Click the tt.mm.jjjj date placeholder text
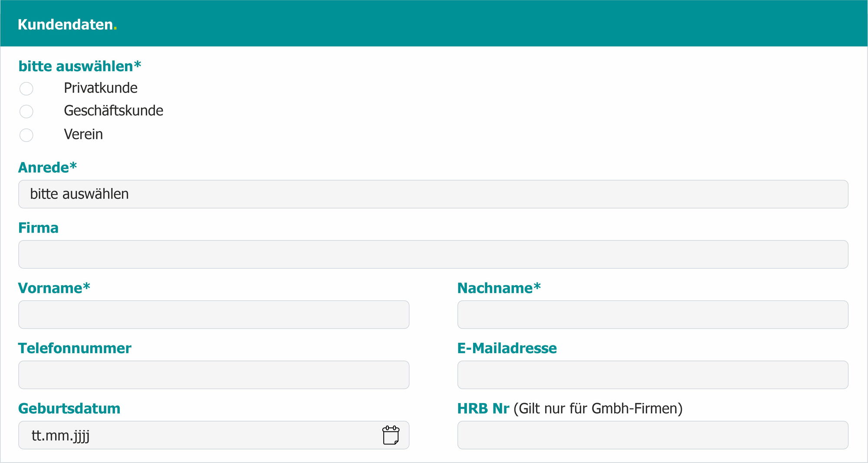Screen dimensions: 868x463 (61, 435)
